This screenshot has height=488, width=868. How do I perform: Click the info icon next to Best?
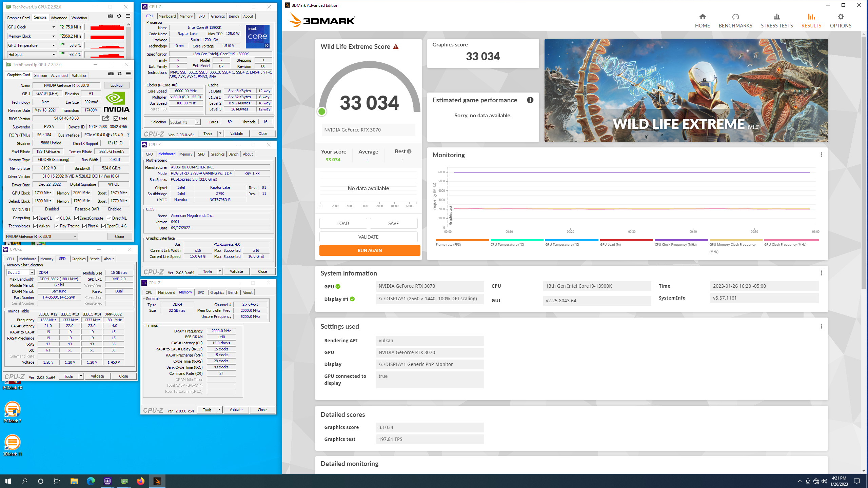[409, 151]
